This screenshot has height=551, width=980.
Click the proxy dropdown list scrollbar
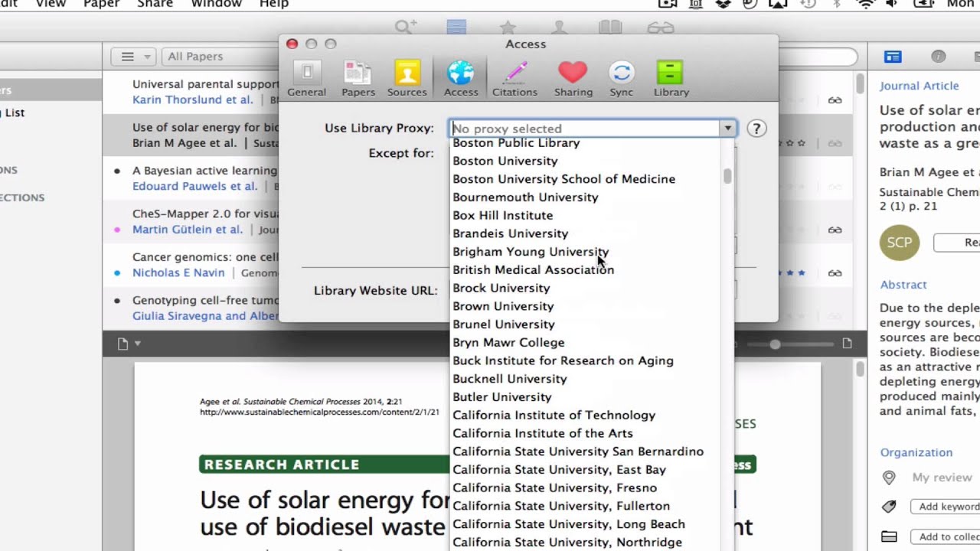point(727,176)
